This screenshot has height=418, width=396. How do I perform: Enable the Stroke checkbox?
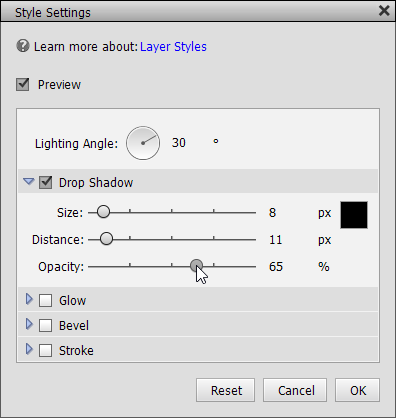coord(45,350)
